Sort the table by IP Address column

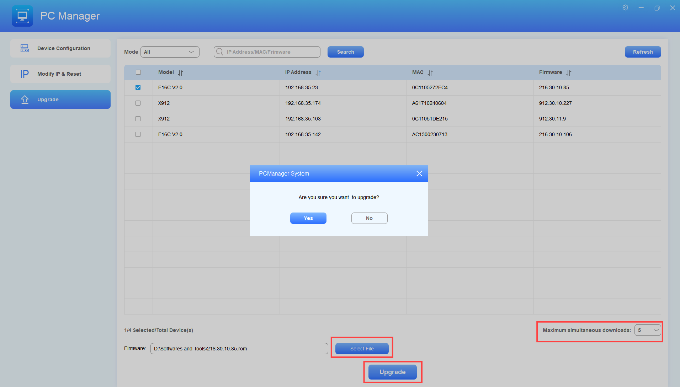point(318,72)
